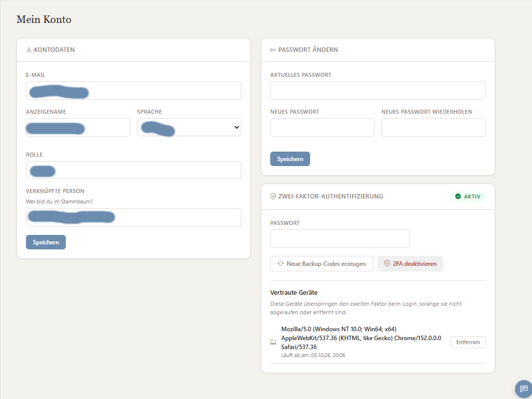Click the key icon beside PASSWORT ÄNDERN

click(273, 50)
